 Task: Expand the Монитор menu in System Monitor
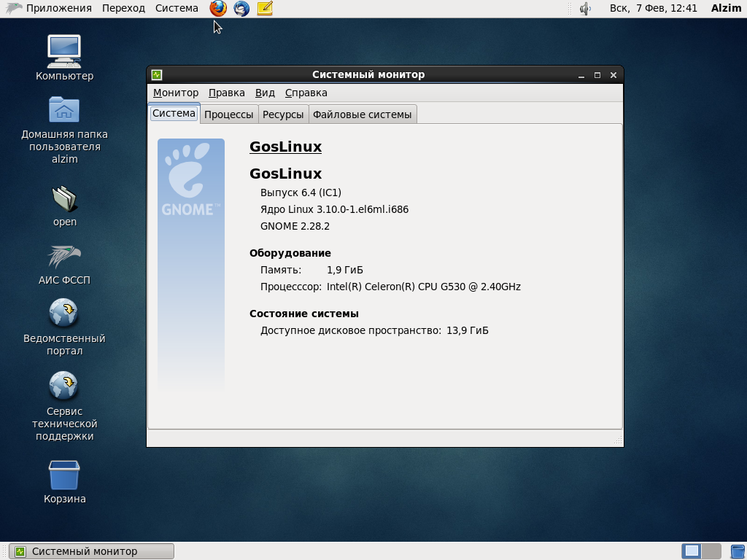pyautogui.click(x=175, y=93)
